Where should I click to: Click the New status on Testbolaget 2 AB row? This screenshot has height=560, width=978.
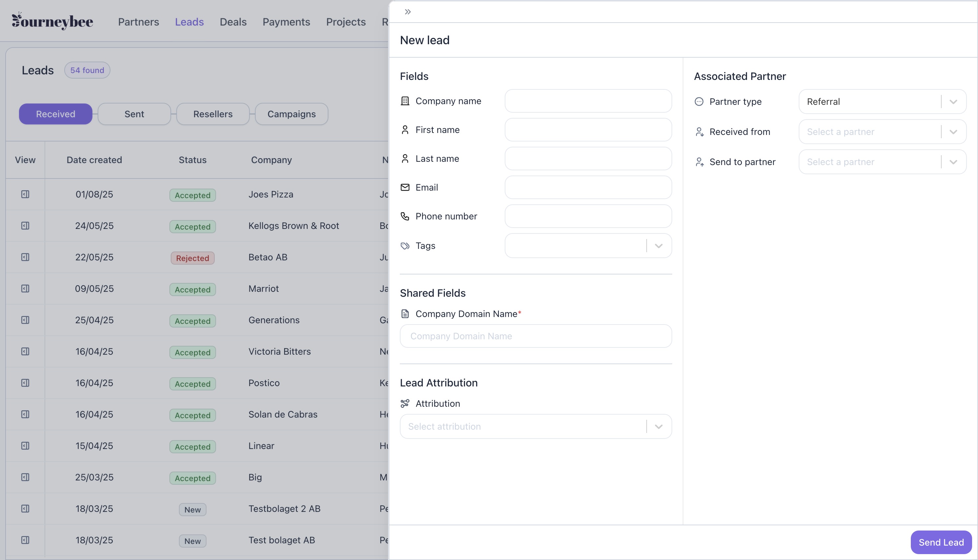click(x=192, y=510)
